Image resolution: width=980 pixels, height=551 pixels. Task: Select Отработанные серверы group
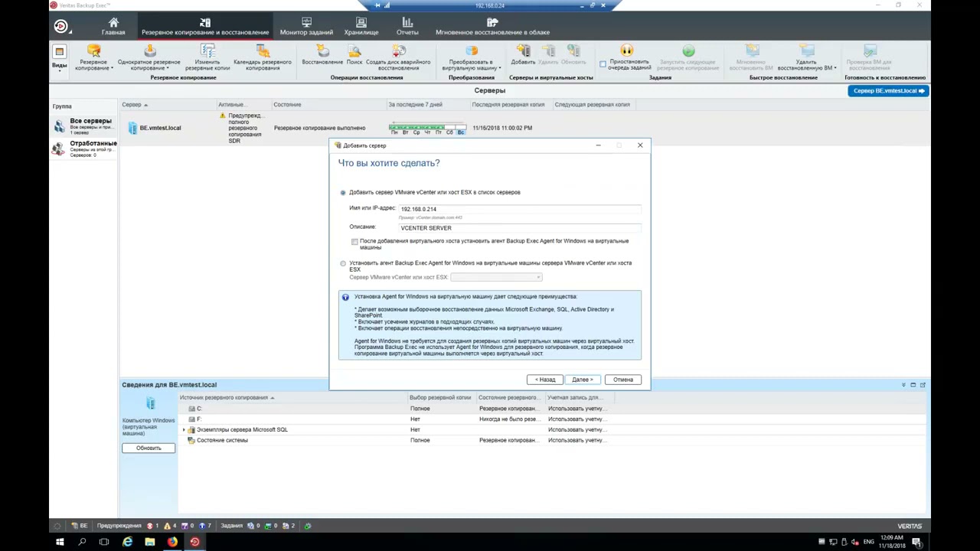click(x=83, y=148)
